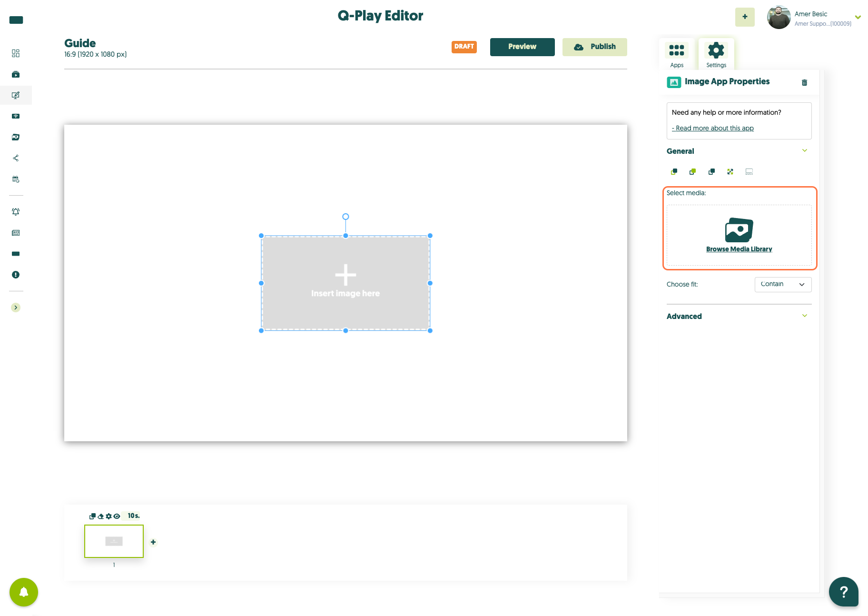This screenshot has width=868, height=616.
Task: Click the rotation handle above the image box
Action: (345, 217)
